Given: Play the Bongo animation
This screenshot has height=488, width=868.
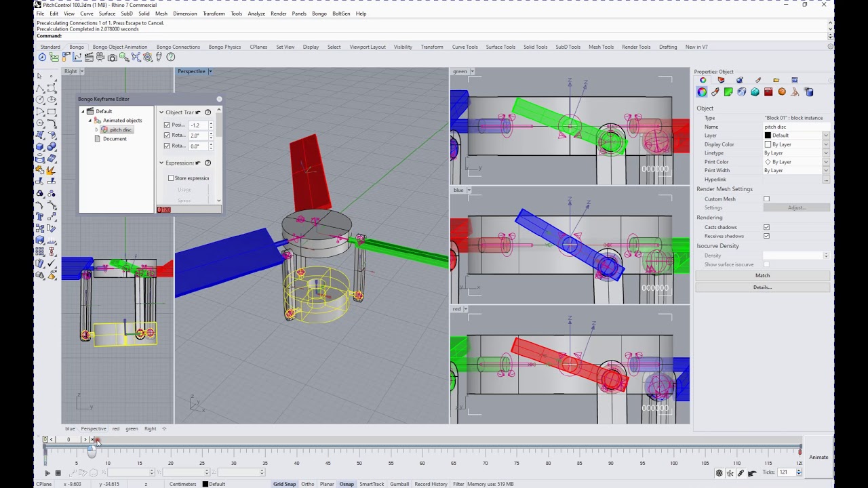Looking at the screenshot, I should [x=47, y=472].
